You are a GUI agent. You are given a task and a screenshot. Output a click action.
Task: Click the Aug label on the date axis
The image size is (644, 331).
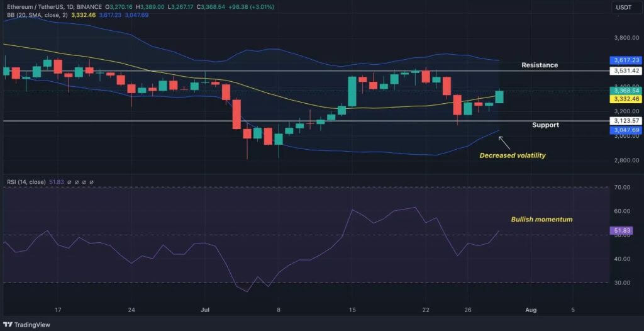coord(531,310)
